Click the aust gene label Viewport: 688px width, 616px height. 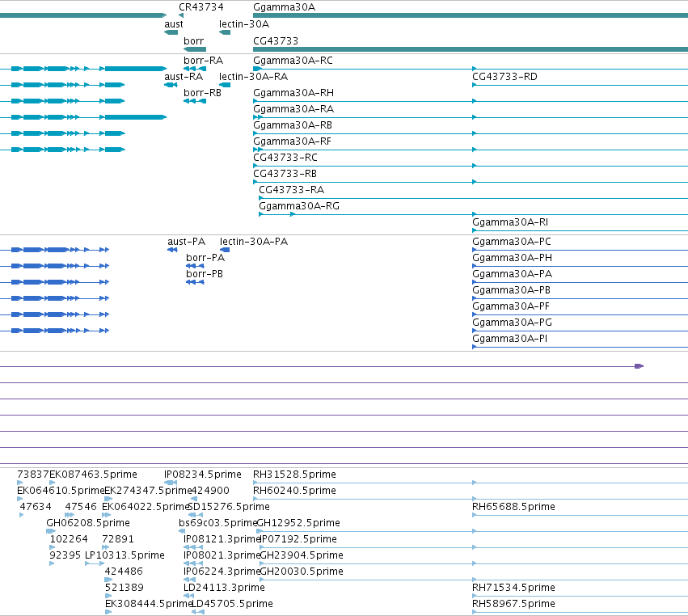(174, 24)
